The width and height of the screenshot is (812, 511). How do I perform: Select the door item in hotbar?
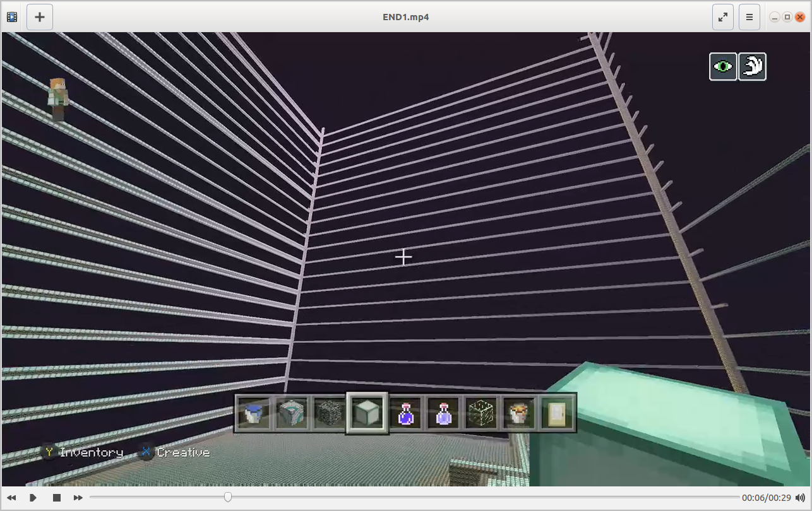click(557, 414)
